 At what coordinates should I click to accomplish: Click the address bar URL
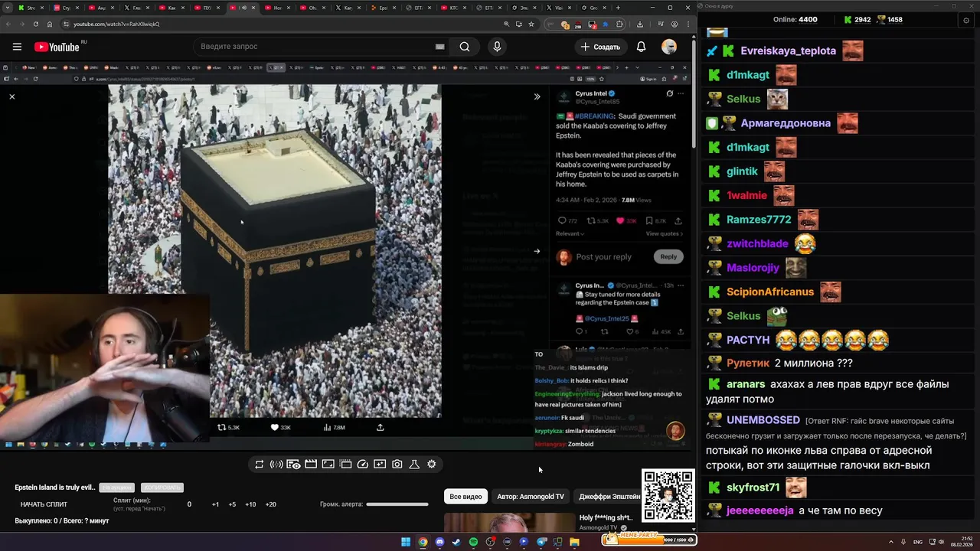pos(116,24)
